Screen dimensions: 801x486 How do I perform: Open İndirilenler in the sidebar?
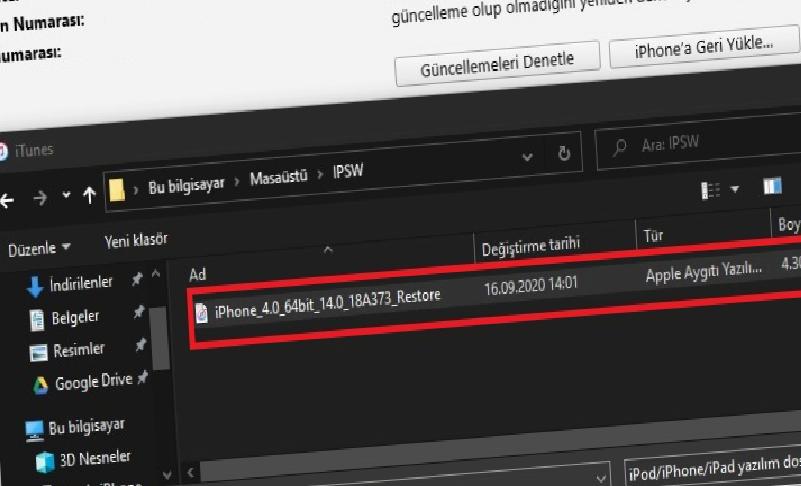click(81, 283)
